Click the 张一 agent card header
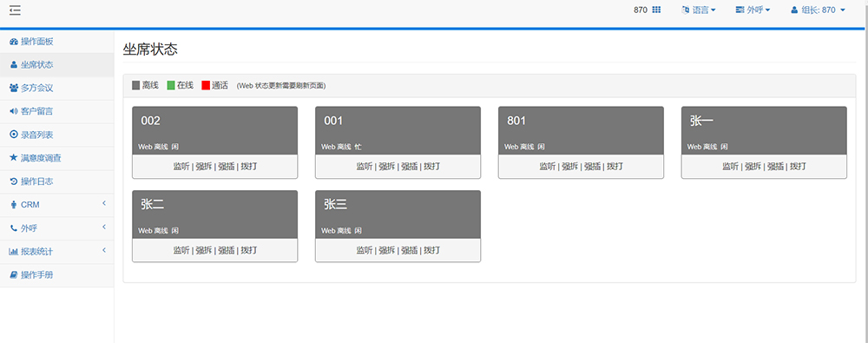Screen dimensions: 868x343 [764, 131]
